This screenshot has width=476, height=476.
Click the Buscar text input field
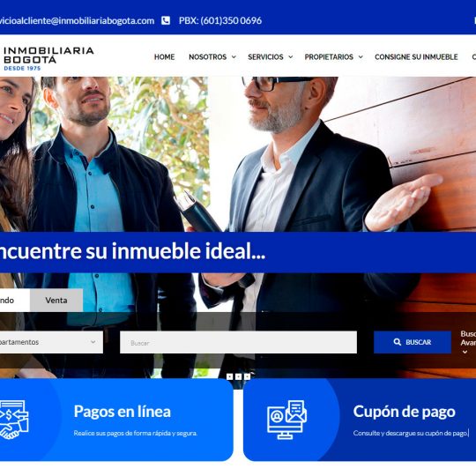click(238, 342)
